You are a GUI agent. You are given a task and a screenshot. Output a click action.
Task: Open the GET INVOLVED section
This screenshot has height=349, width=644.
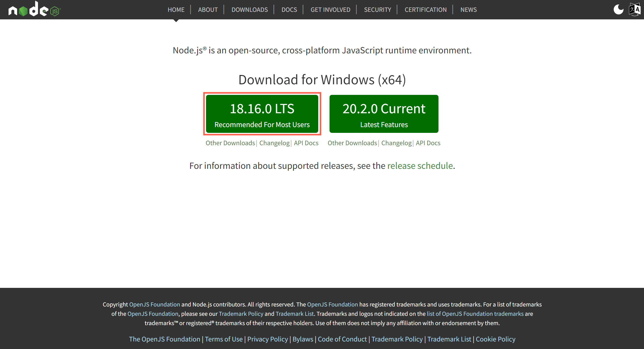tap(330, 10)
